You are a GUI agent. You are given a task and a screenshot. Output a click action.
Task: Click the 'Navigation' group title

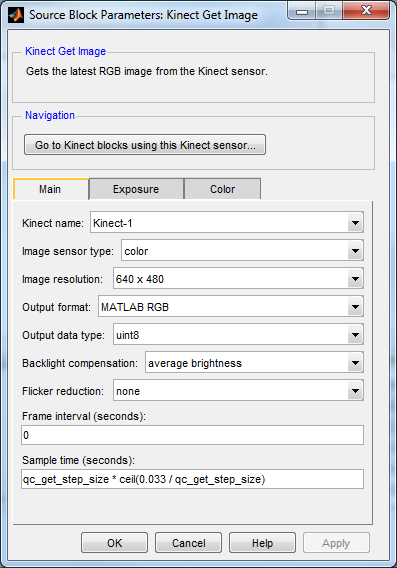(x=50, y=115)
